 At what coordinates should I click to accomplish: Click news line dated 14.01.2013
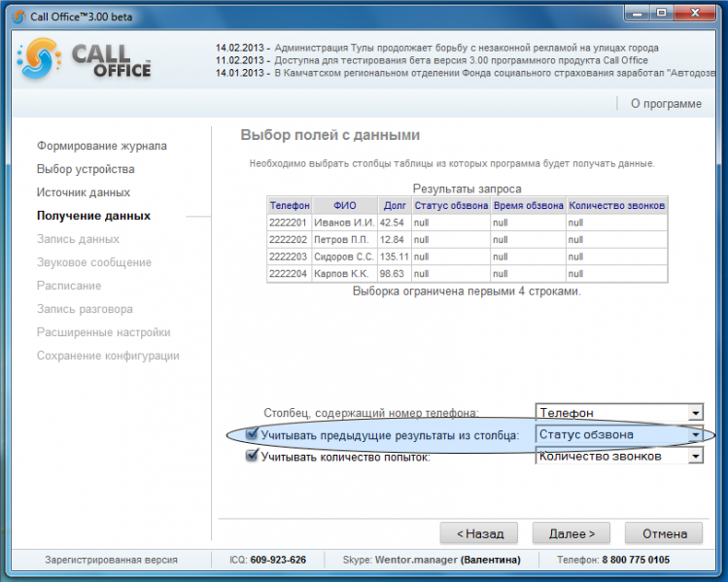(x=465, y=73)
